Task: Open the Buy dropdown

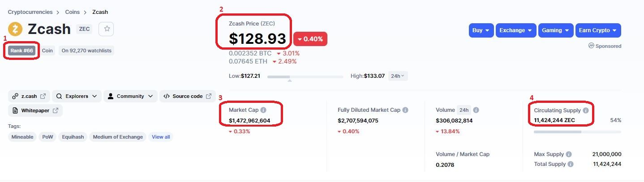Action: point(481,30)
